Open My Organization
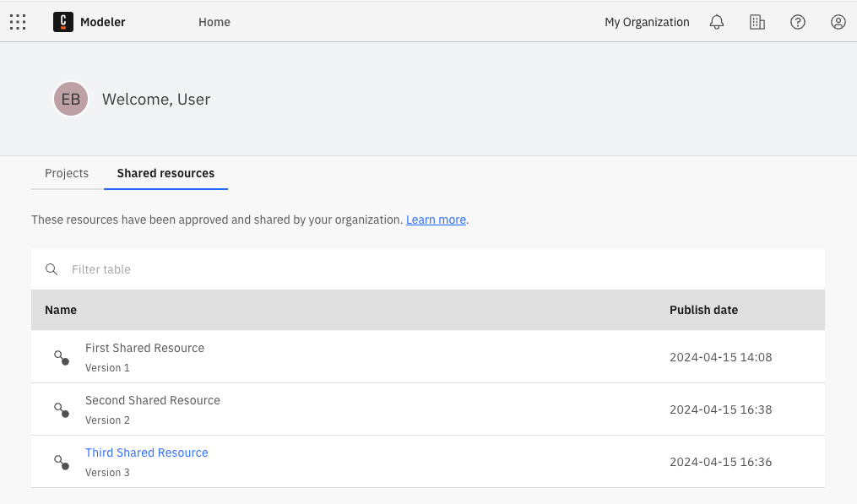This screenshot has height=504, width=857. [x=647, y=22]
